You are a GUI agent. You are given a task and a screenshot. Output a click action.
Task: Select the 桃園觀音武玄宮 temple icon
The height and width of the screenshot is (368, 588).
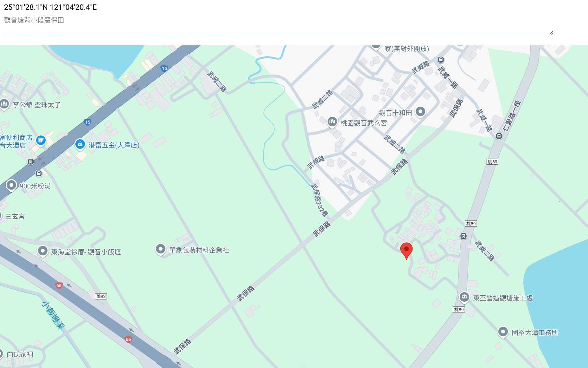[332, 122]
